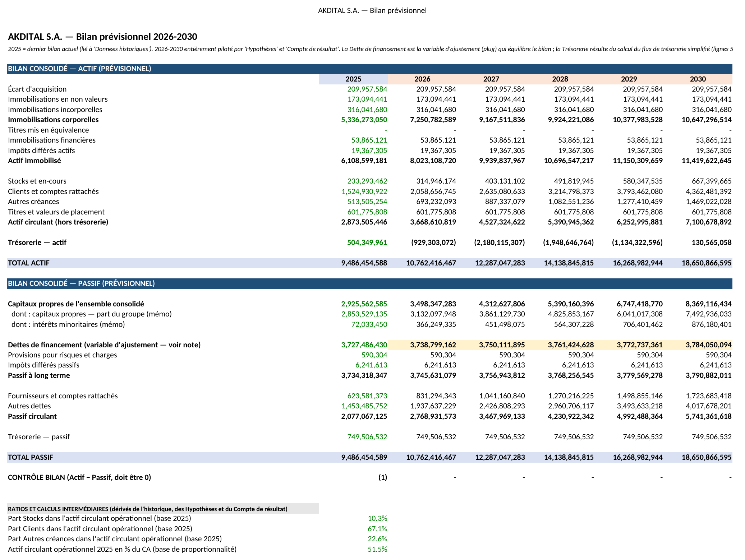Click Fournisseurs 2027 value 1,041,160,840
Viewport: 745px width, 560px height.
coord(502,396)
